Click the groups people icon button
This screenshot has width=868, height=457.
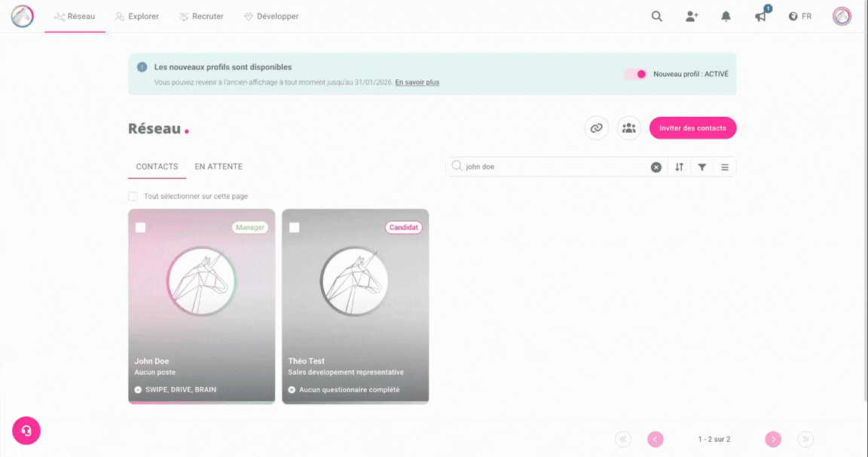(628, 128)
